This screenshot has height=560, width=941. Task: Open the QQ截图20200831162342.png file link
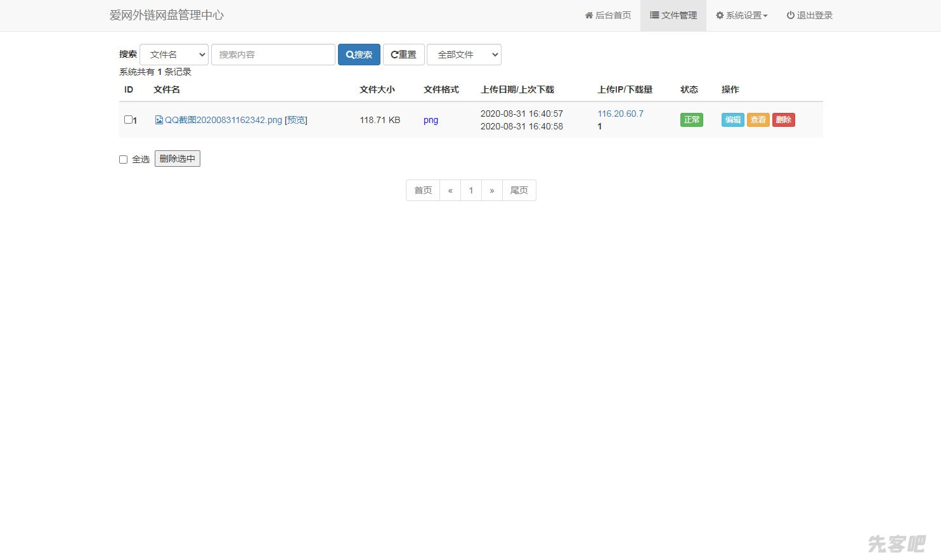[223, 120]
